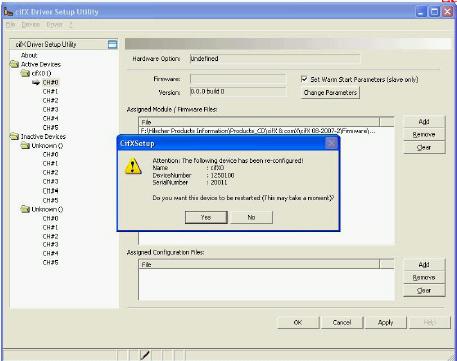Click the OK button in the main window
The width and height of the screenshot is (457, 361).
tap(298, 322)
